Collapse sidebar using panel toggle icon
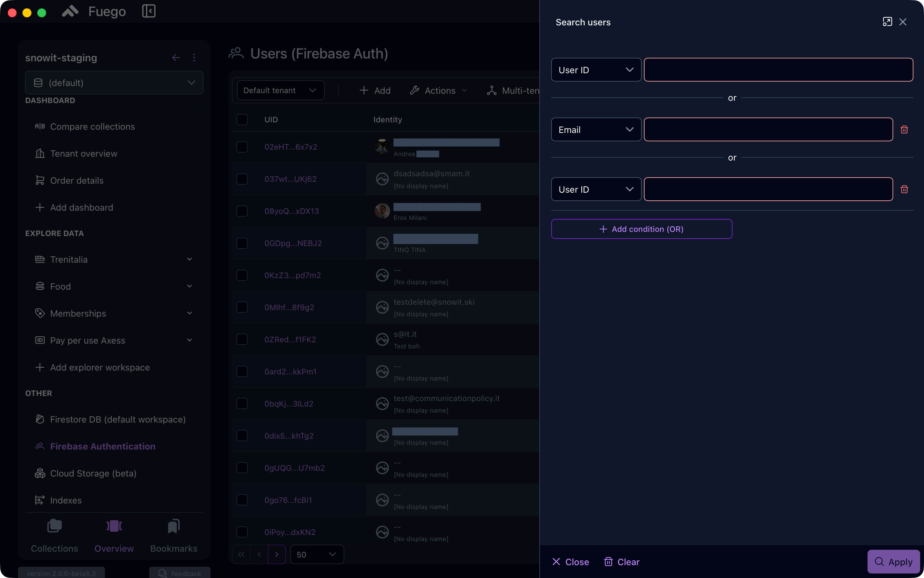 pos(149,11)
